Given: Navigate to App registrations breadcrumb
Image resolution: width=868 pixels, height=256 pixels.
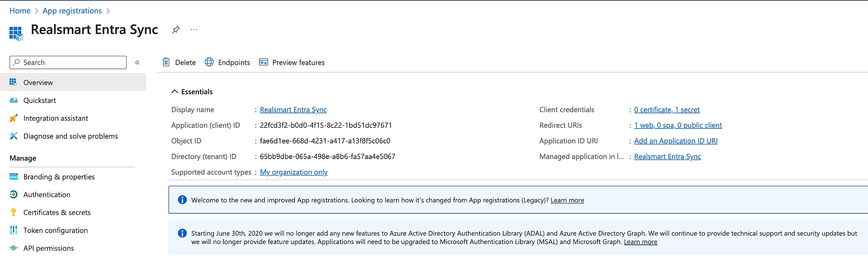Looking at the screenshot, I should pos(72,11).
